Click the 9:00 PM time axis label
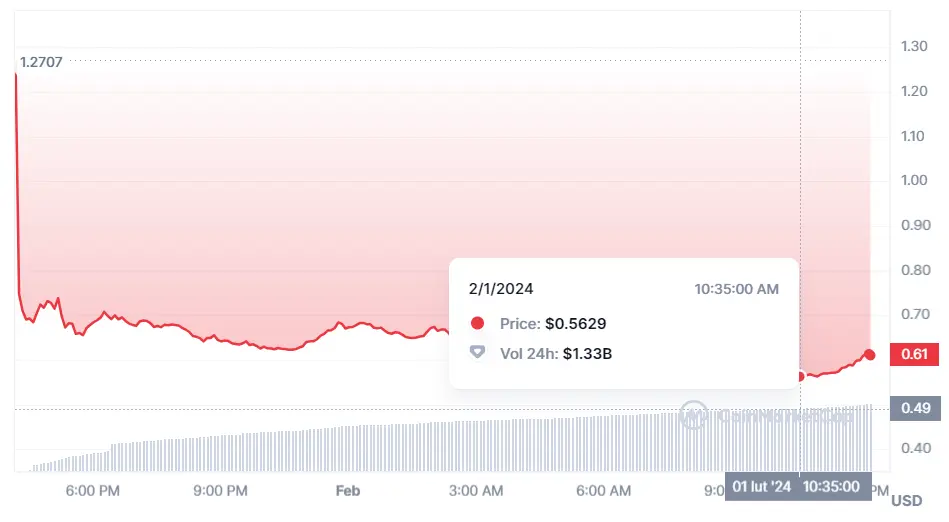Screen dimensions: 949x522 (x=221, y=490)
